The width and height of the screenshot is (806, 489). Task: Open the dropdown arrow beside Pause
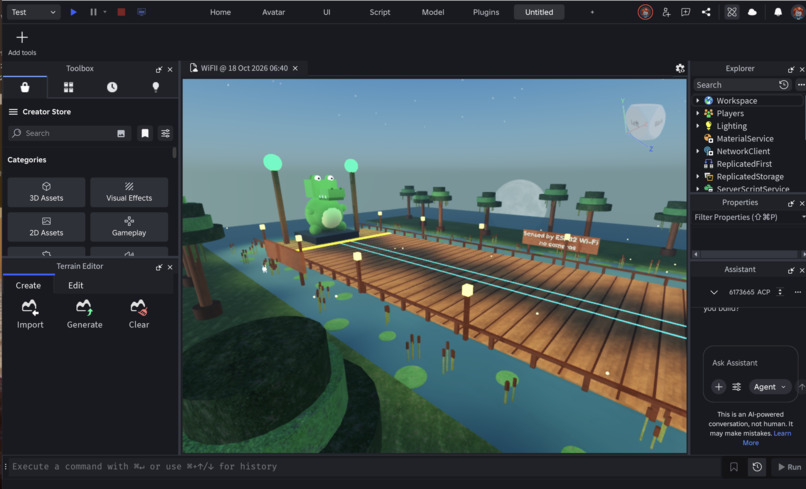(105, 12)
